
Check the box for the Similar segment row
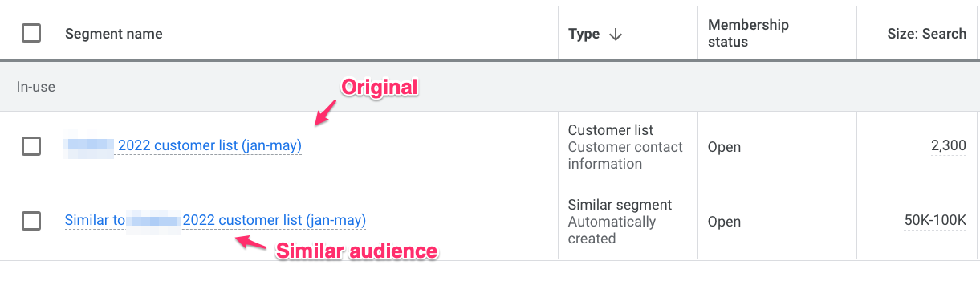pos(31,220)
